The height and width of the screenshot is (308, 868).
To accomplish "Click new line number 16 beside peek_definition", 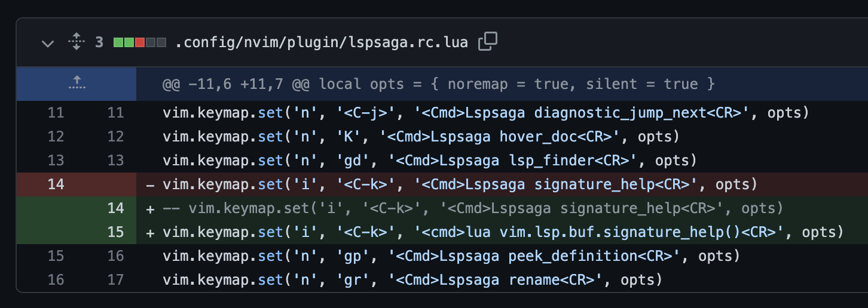I will click(115, 256).
